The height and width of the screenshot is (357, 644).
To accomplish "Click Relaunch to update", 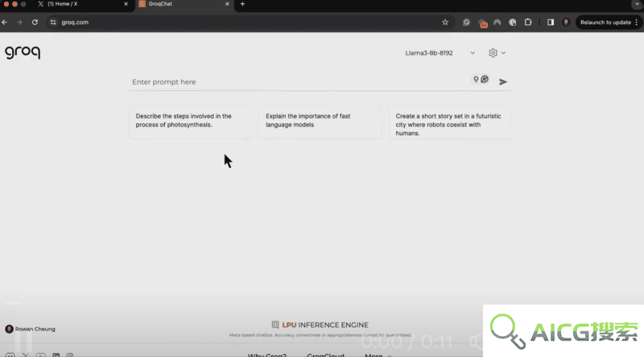I will coord(605,23).
